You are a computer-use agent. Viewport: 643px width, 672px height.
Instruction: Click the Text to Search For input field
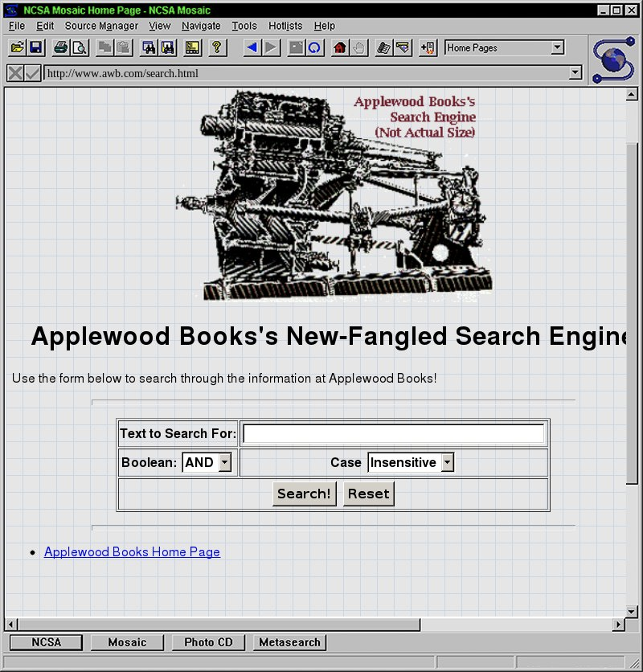393,434
